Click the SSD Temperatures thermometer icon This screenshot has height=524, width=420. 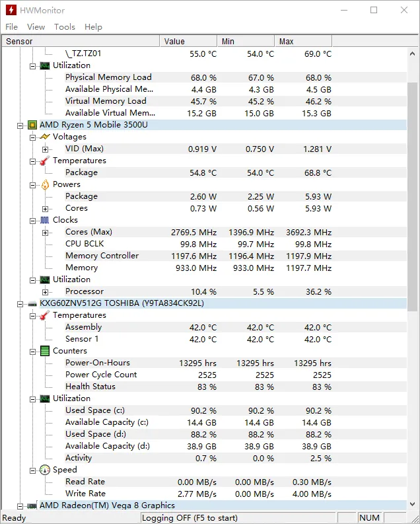click(x=45, y=315)
